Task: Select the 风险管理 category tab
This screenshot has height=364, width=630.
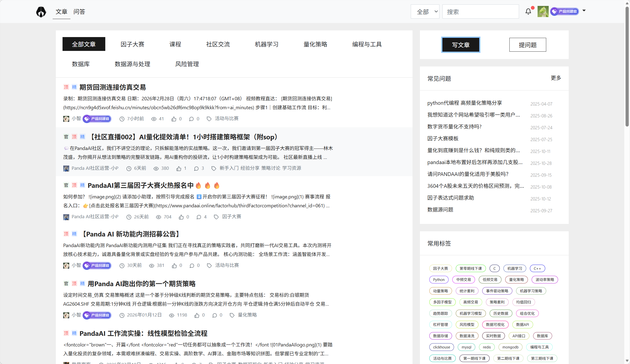Action: (x=187, y=64)
